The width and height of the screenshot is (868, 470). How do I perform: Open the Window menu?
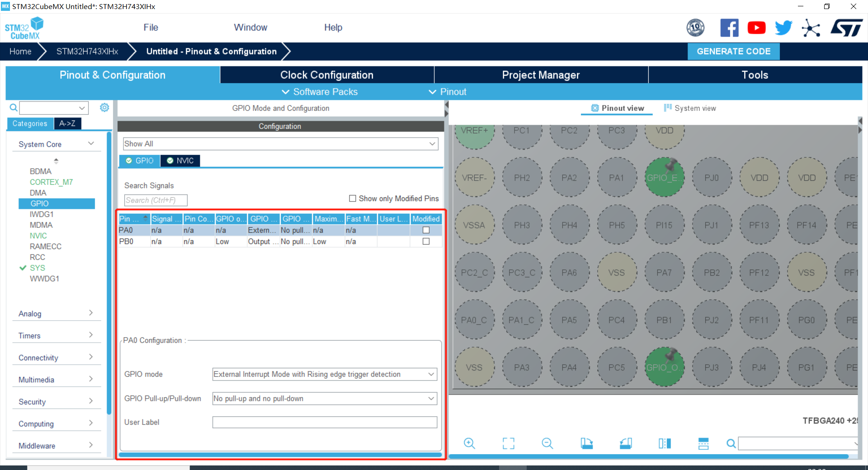pyautogui.click(x=250, y=28)
